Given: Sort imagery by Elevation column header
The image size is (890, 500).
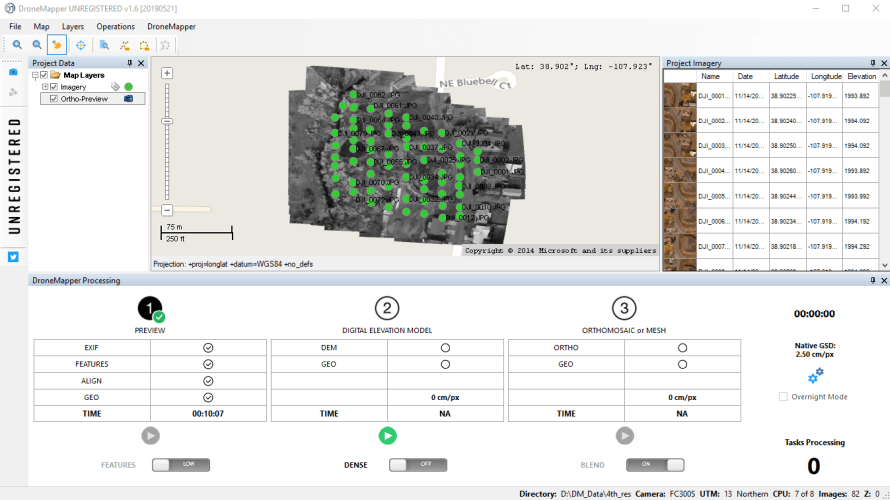Looking at the screenshot, I should tap(862, 76).
